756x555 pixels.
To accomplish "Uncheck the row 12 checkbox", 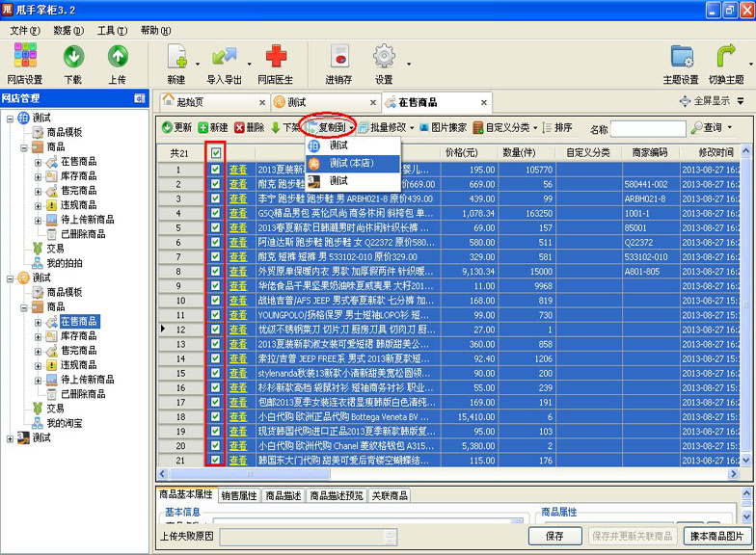I will [x=216, y=330].
